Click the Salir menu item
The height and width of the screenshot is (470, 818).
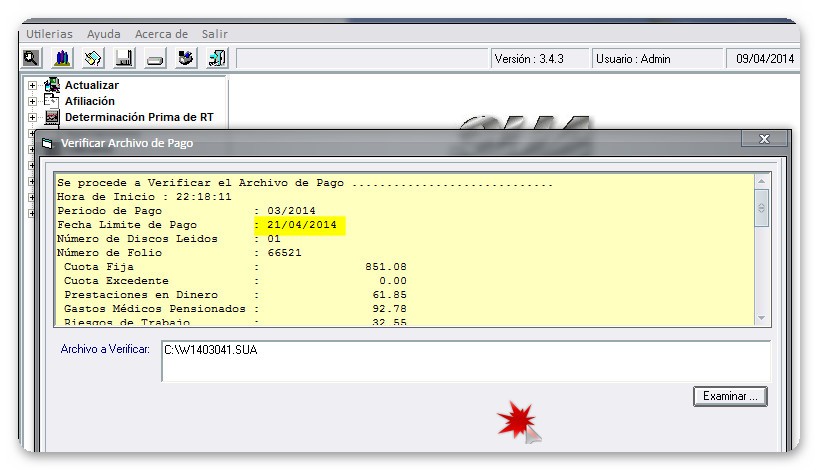tap(214, 34)
